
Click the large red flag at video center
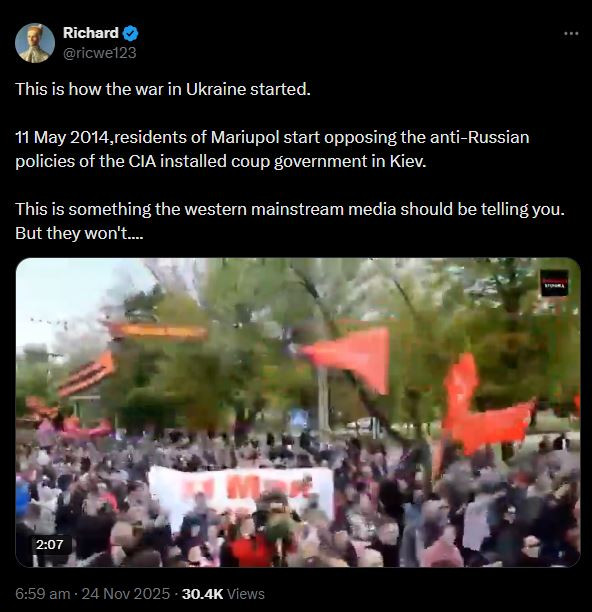(x=351, y=356)
